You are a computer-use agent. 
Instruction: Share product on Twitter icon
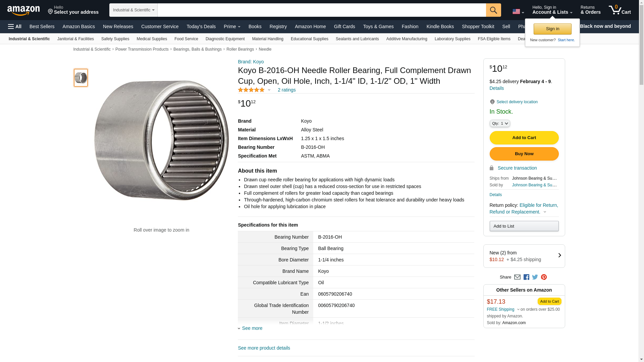pos(535,277)
